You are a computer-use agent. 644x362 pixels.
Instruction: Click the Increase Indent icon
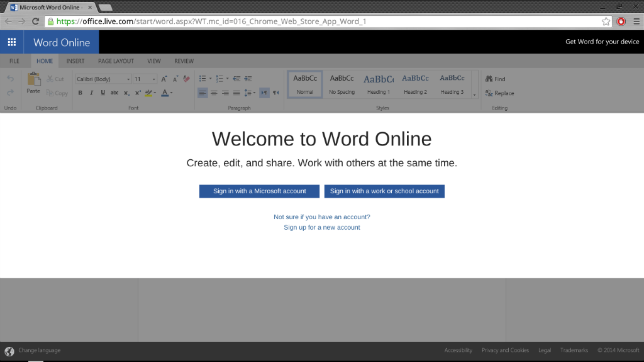[248, 79]
